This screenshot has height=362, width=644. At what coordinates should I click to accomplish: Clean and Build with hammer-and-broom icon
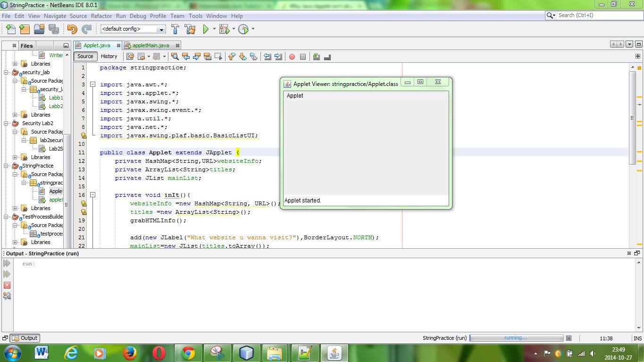tap(190, 29)
